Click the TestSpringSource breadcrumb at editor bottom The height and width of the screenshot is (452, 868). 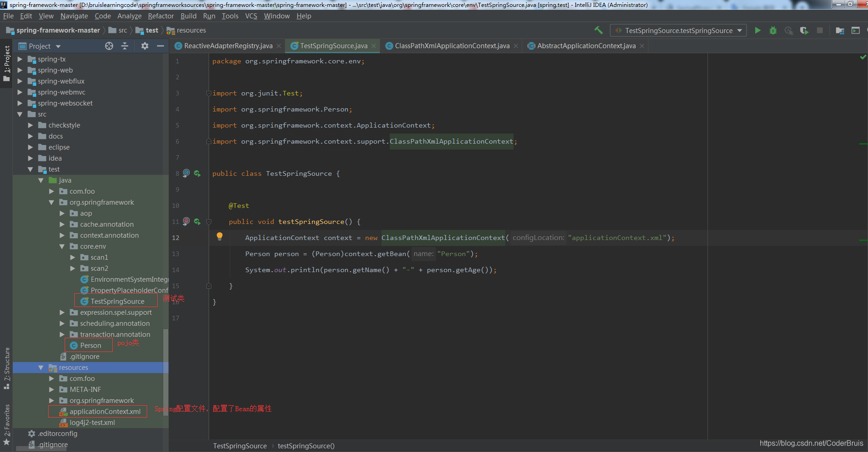tap(240, 446)
